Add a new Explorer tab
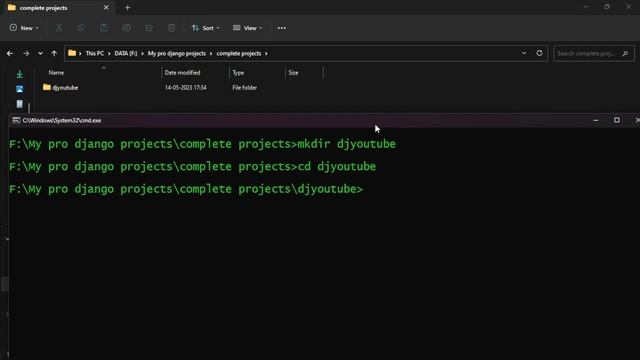 [x=127, y=7]
